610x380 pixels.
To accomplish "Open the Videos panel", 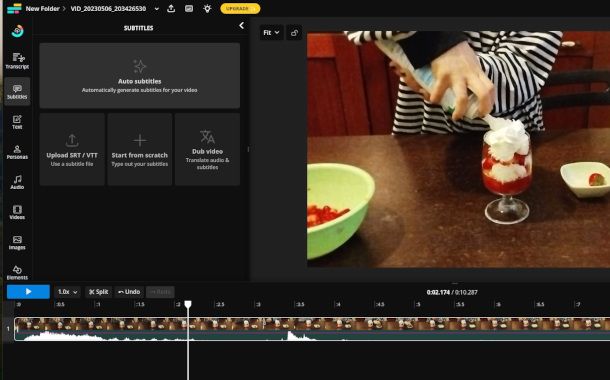I will [x=17, y=212].
